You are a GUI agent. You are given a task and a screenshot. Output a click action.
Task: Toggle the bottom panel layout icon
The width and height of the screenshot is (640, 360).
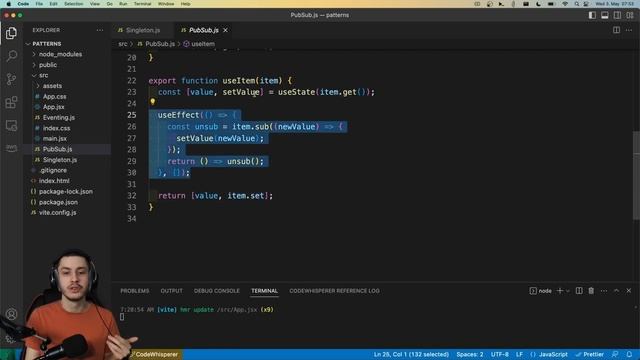coord(605,15)
